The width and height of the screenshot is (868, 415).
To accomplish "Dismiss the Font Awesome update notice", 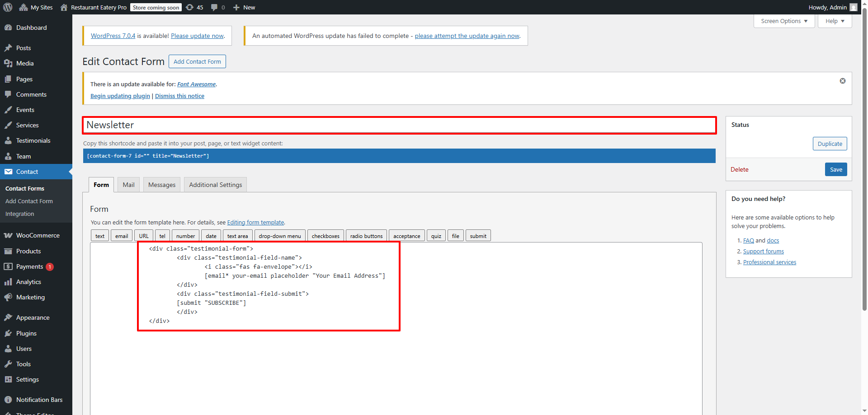I will [843, 81].
